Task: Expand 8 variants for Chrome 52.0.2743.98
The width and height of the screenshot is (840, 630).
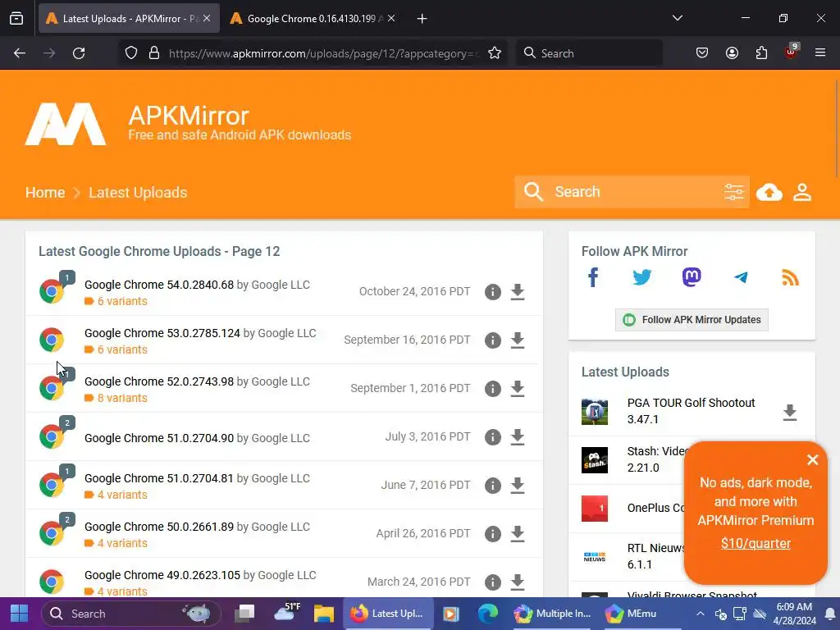Action: point(116,398)
